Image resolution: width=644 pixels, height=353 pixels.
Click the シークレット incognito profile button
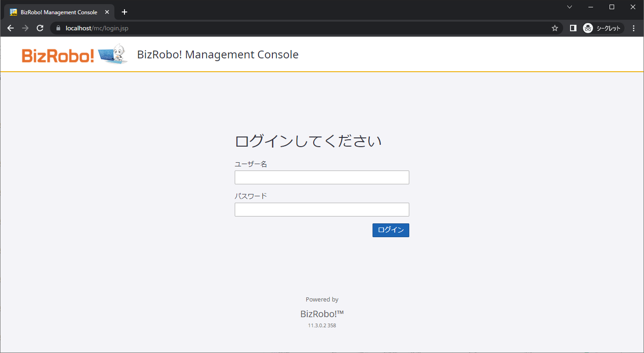click(603, 28)
